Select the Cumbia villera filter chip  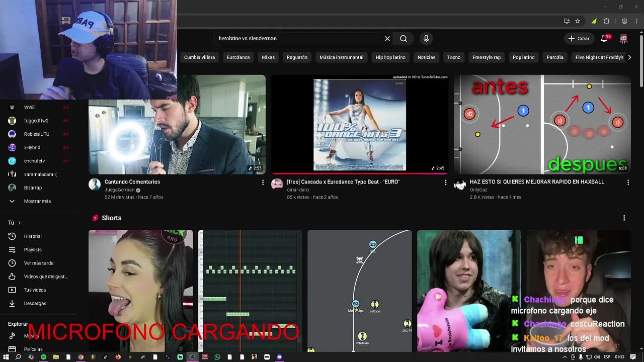pos(199,57)
